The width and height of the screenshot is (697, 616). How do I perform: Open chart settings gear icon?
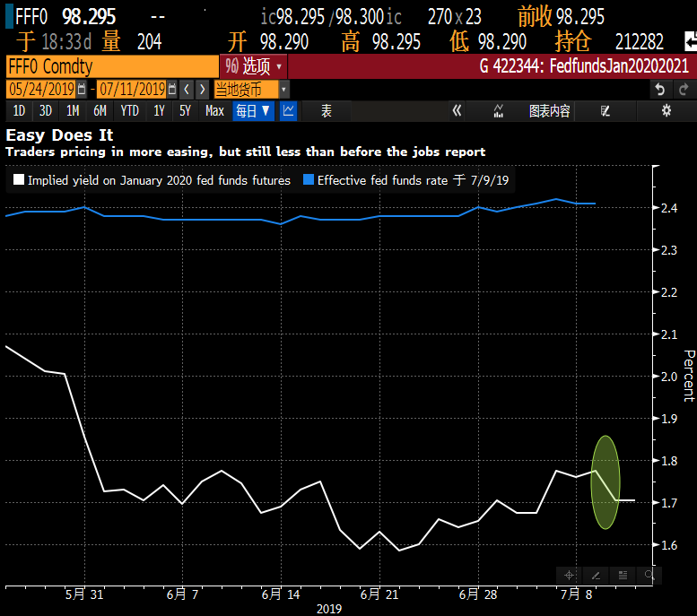tap(666, 111)
